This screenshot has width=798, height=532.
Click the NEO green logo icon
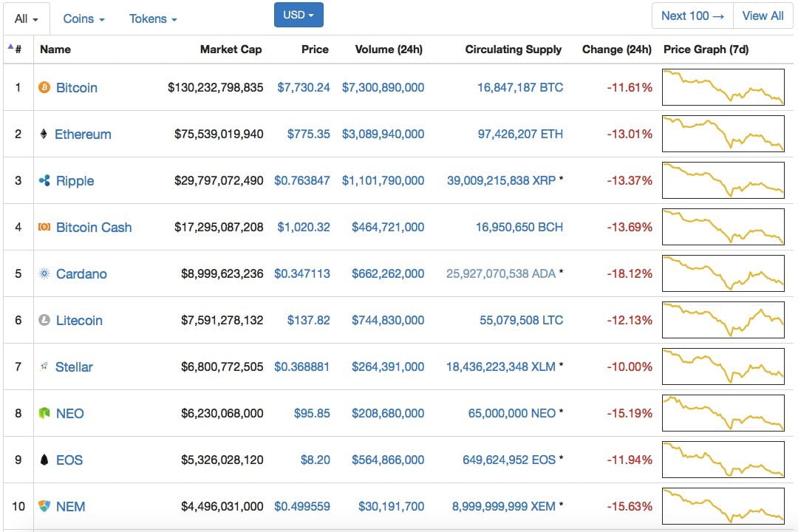tap(44, 413)
